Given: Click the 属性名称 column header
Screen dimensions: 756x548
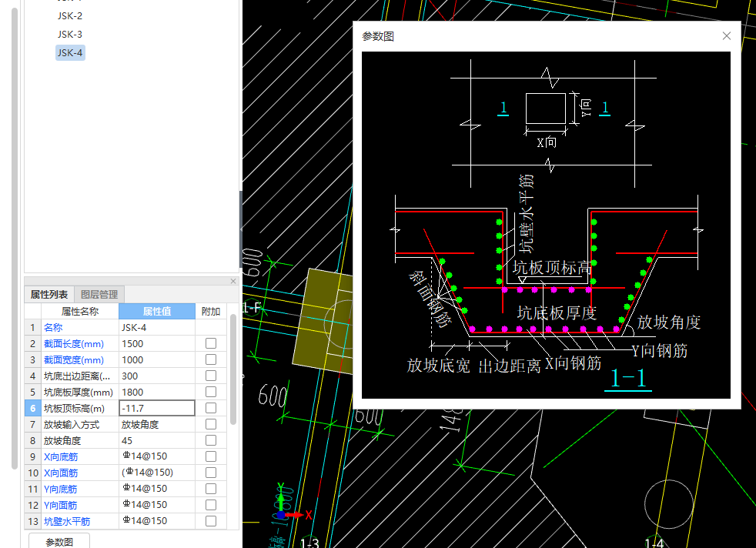Looking at the screenshot, I should (x=80, y=312).
